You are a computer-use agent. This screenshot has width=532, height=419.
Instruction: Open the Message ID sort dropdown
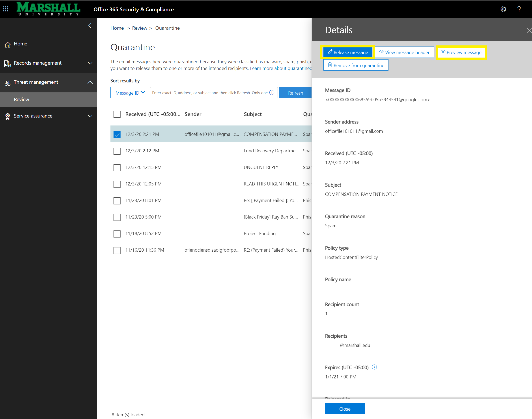(x=130, y=93)
